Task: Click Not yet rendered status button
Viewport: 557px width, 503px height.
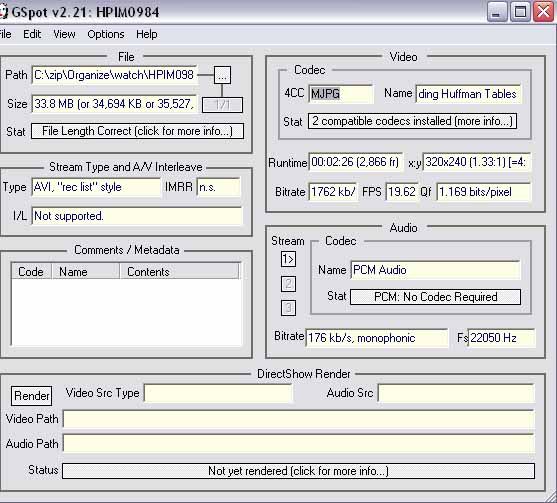Action: 298,471
